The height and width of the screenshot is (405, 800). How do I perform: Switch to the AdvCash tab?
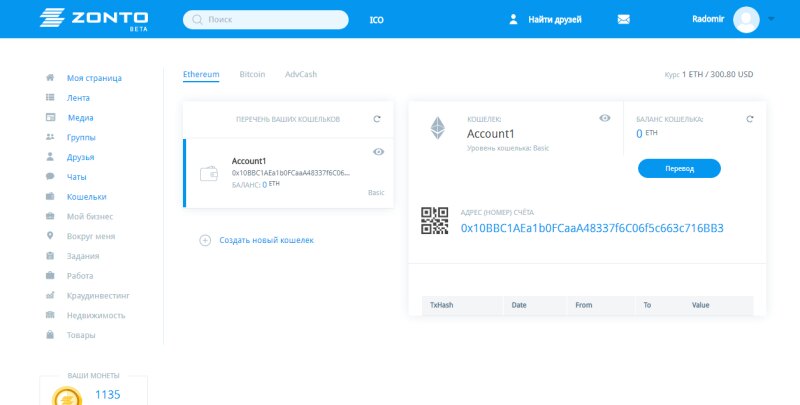pyautogui.click(x=301, y=74)
